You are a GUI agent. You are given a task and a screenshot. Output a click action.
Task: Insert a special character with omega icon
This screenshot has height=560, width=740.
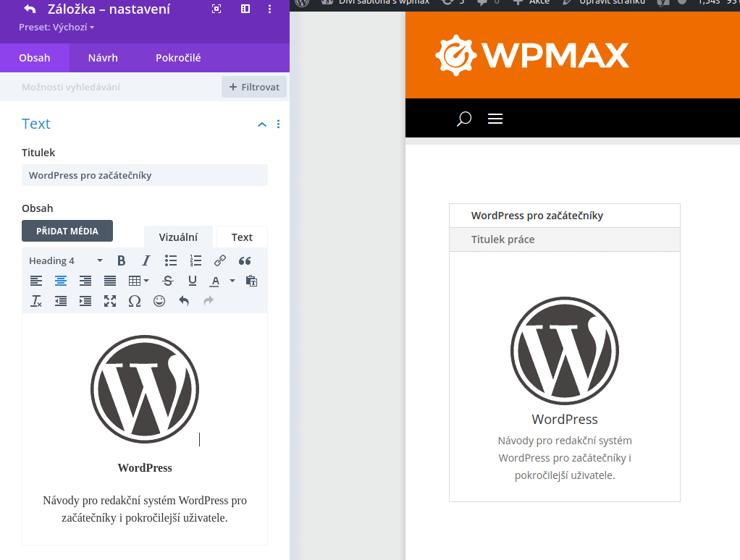135,301
